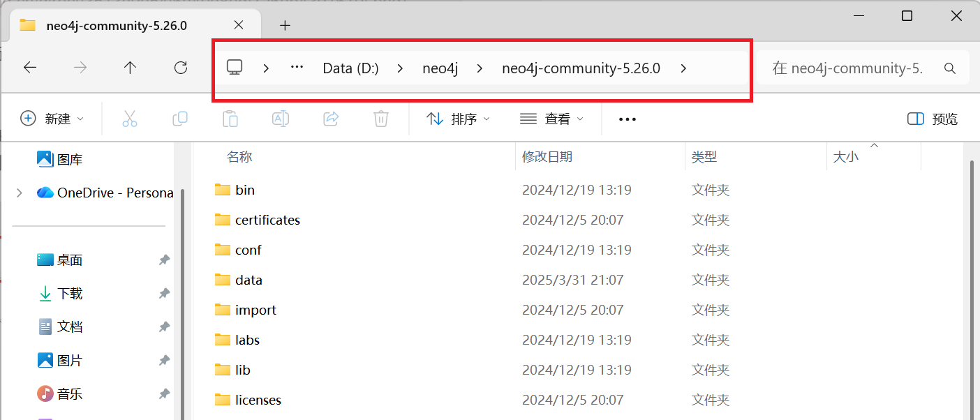Image resolution: width=980 pixels, height=420 pixels.
Task: Click data folder date 2025/3/31 21:07
Action: point(573,280)
